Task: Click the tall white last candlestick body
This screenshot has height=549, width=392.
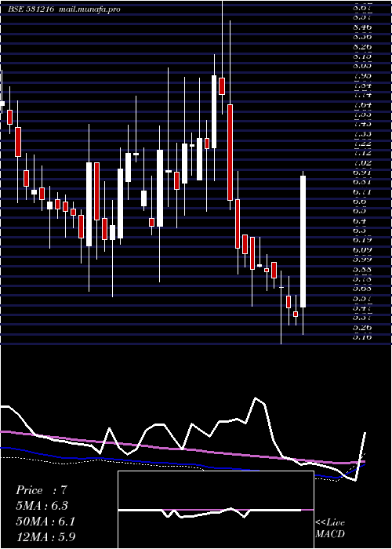Action: point(303,242)
